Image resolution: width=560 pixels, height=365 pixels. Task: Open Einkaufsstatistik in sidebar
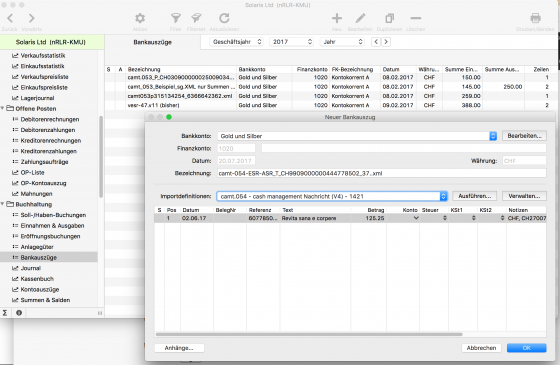[x=42, y=66]
